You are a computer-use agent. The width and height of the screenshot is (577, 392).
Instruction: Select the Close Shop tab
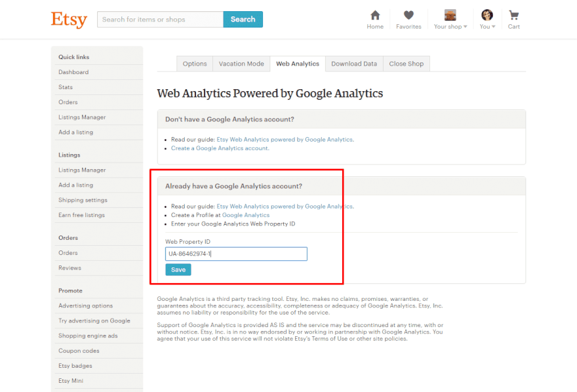click(407, 64)
